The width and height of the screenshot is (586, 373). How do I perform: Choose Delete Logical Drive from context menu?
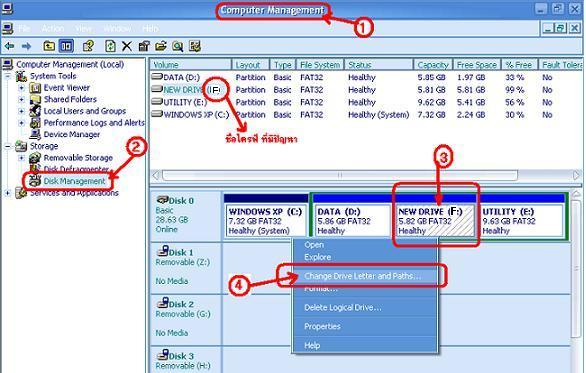343,308
